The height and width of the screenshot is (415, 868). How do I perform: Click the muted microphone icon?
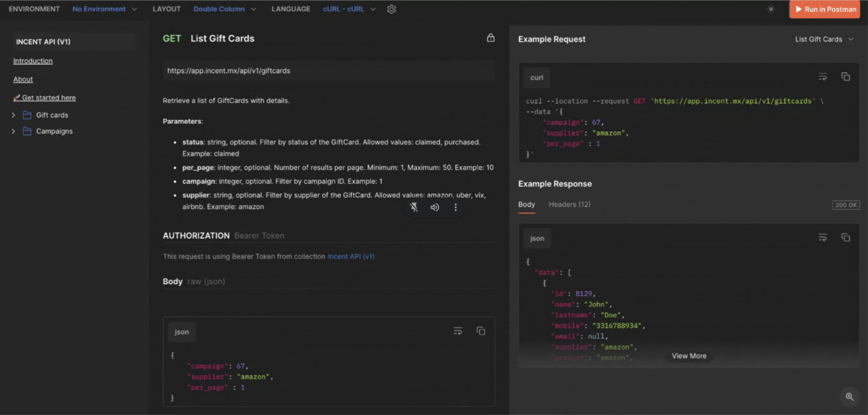coord(414,207)
